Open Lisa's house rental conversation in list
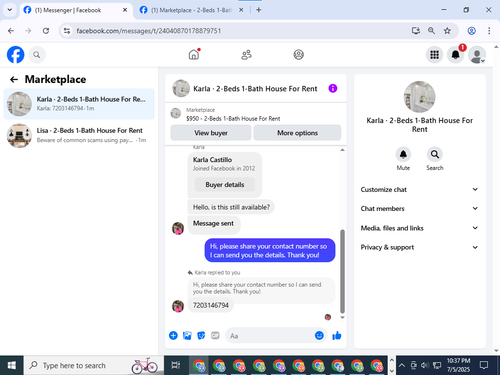The height and width of the screenshot is (375, 500). click(x=79, y=135)
